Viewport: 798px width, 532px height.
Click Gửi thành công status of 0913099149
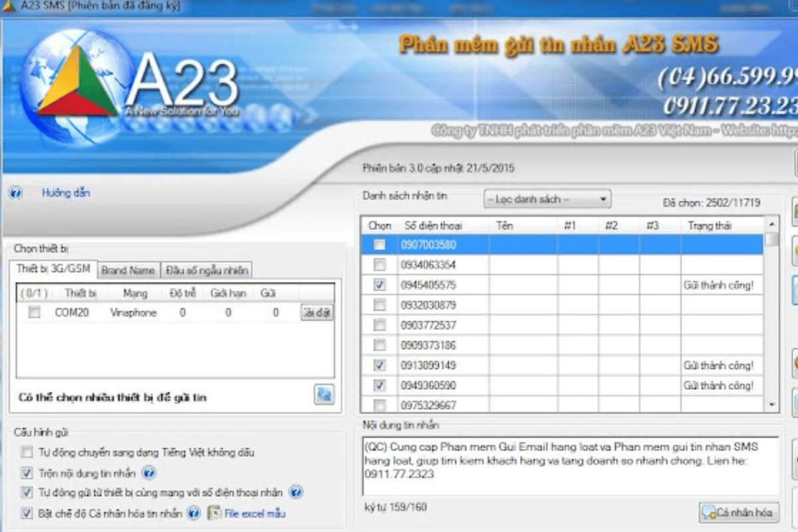click(x=718, y=365)
